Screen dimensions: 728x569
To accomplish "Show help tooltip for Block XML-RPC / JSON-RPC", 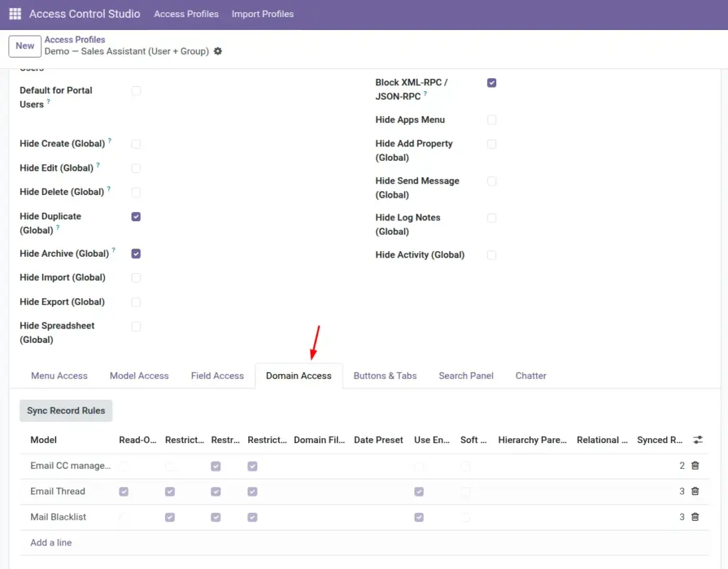I will 425,93.
